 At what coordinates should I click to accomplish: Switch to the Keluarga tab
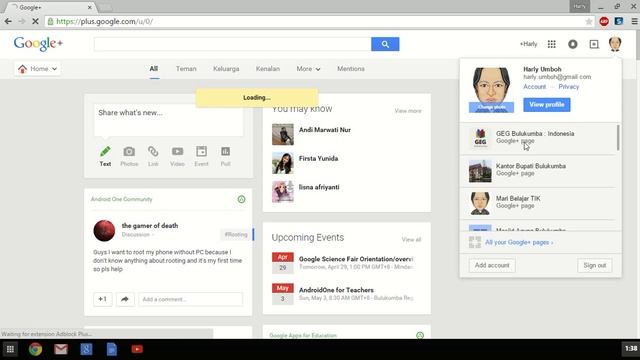click(226, 69)
